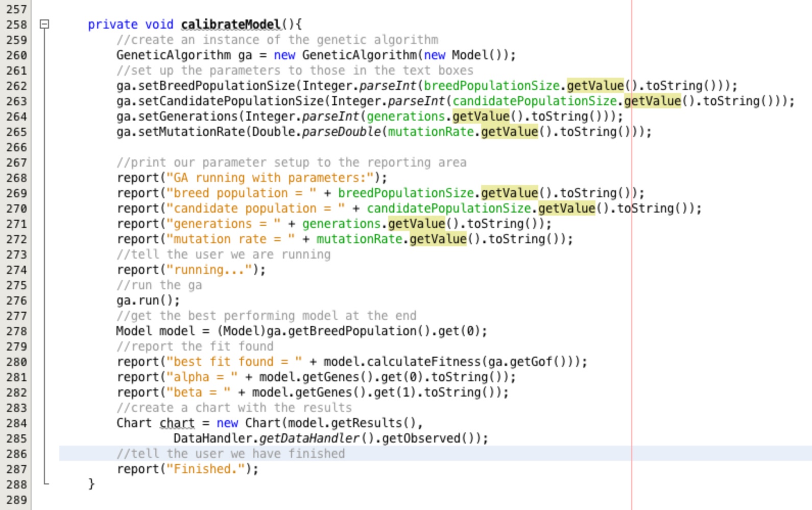Click getDataHandler call on line 285
The height and width of the screenshot is (510, 812).
pos(309,438)
